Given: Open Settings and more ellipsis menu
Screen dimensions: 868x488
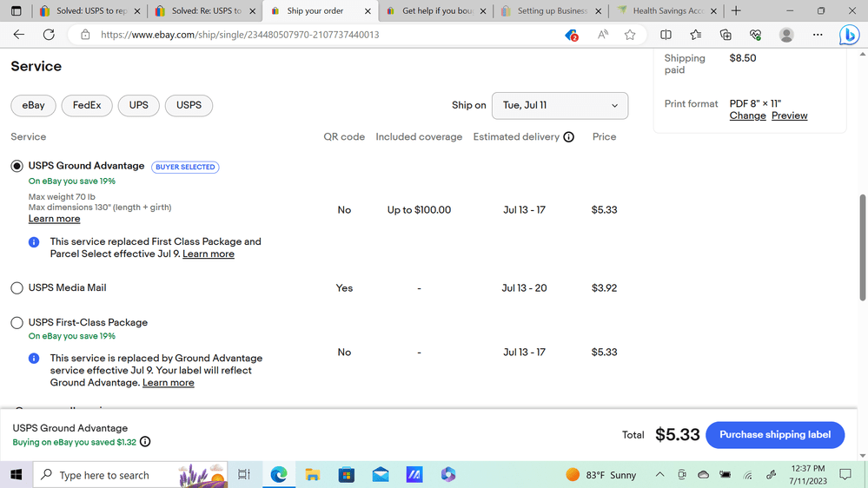Looking at the screenshot, I should [818, 35].
